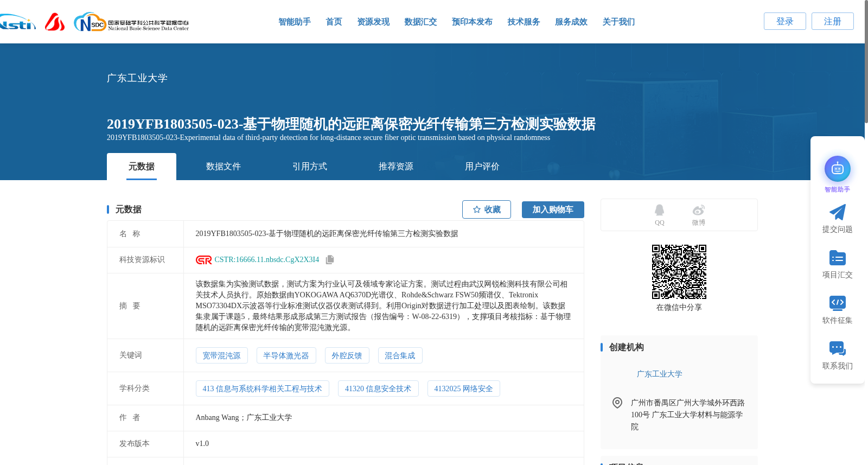The height and width of the screenshot is (465, 868).
Task: Open 智能助手 in the top navigation
Action: tap(295, 22)
